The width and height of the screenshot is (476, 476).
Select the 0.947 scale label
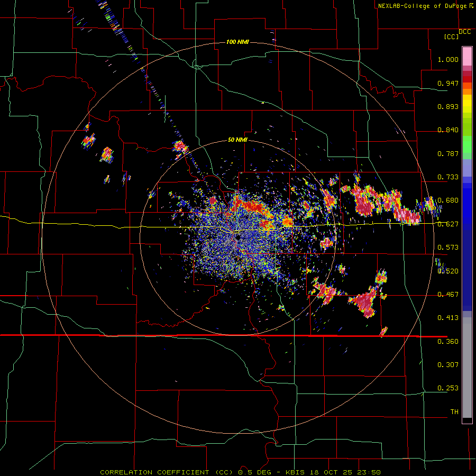pyautogui.click(x=448, y=83)
